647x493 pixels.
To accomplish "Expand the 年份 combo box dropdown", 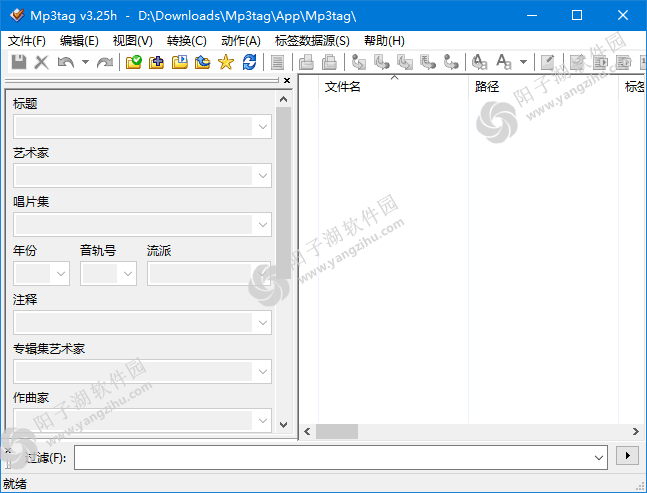I will 61,274.
